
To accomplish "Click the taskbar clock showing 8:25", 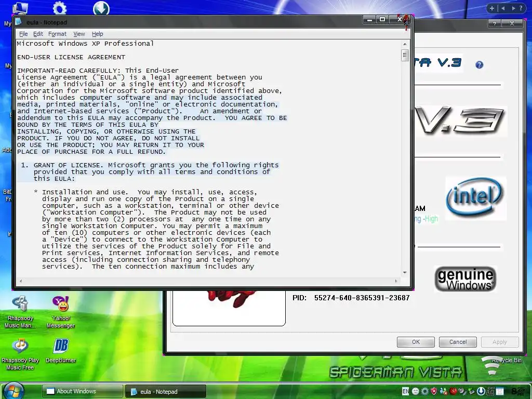I will click(518, 391).
